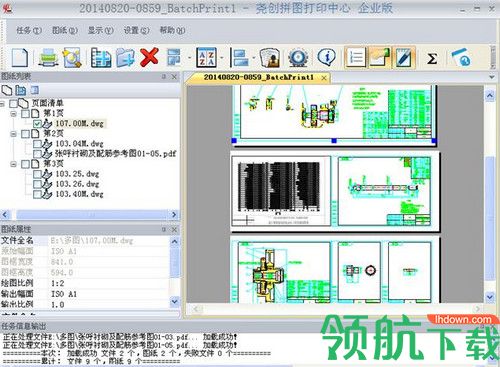Collapse the 第1页 tree node
Screen dimensions: 500x367
(13, 114)
